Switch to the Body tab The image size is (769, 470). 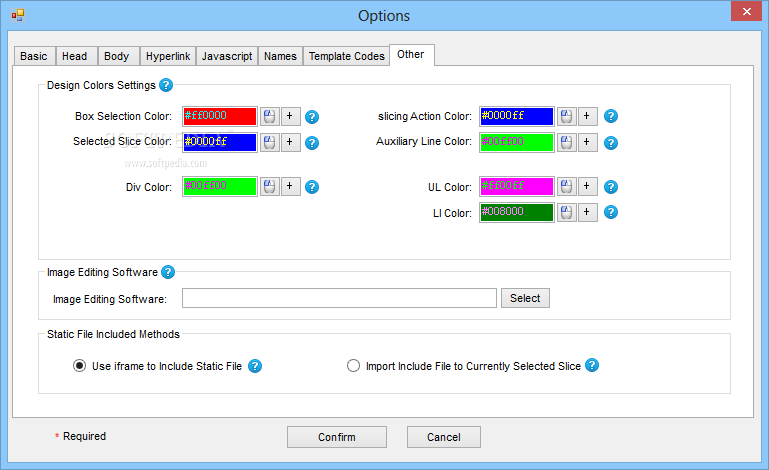coord(119,56)
